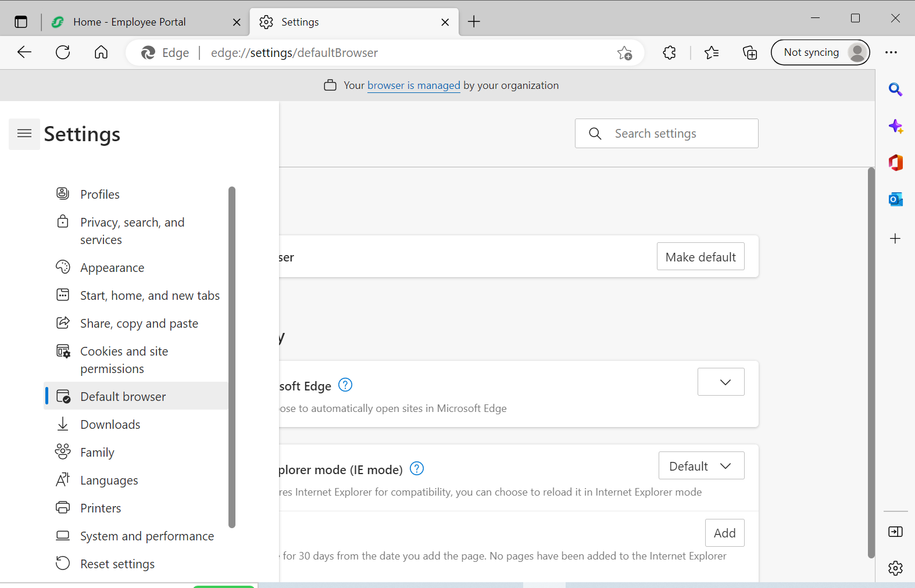Add a new app to the sidebar
The image size is (915, 588).
tap(895, 238)
